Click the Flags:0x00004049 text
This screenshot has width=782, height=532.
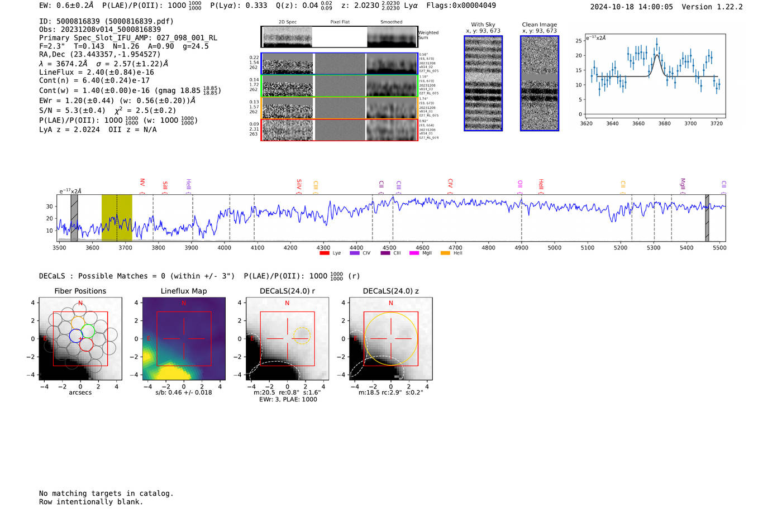tap(461, 6)
